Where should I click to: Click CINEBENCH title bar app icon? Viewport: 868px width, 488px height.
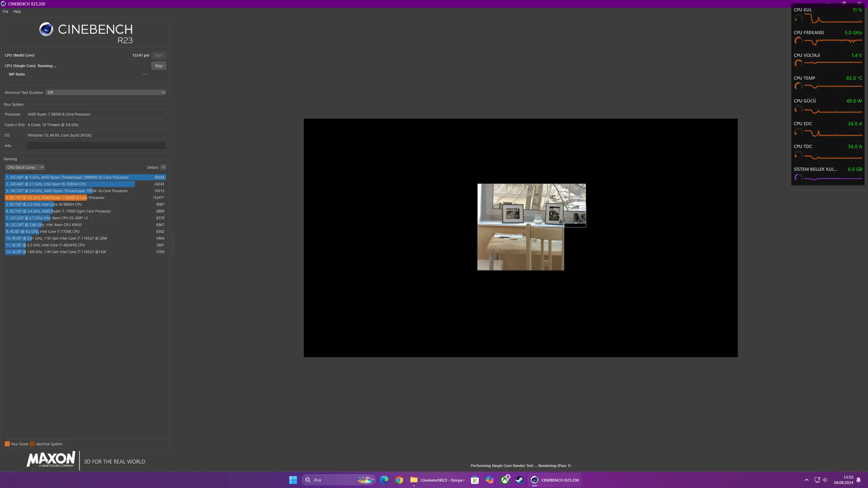click(3, 4)
